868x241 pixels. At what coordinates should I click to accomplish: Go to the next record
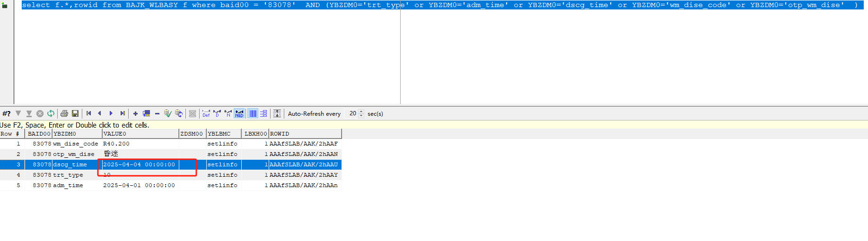coord(111,113)
